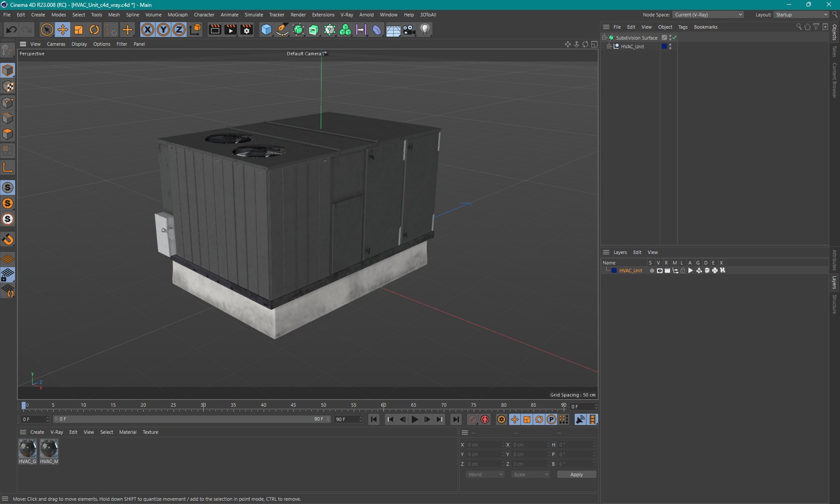Activate the Move tool
The width and height of the screenshot is (840, 504).
(x=63, y=30)
